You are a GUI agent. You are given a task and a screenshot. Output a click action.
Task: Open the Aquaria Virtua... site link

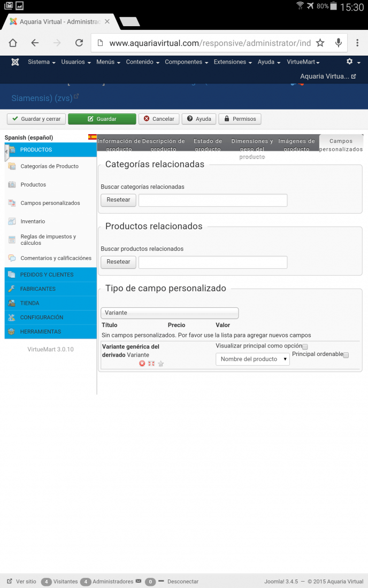328,76
